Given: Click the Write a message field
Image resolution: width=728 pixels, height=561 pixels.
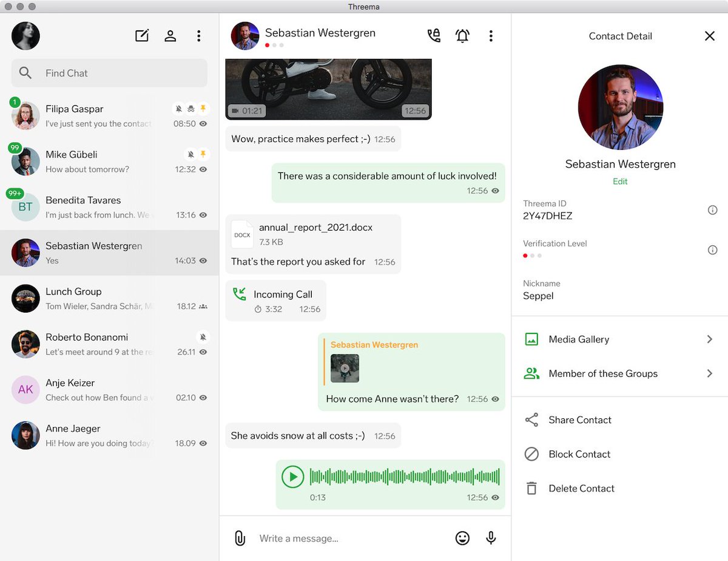Looking at the screenshot, I should click(352, 538).
